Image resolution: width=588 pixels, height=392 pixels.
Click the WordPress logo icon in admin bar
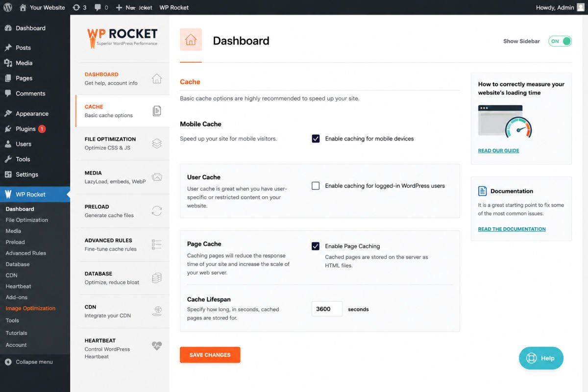tap(8, 7)
